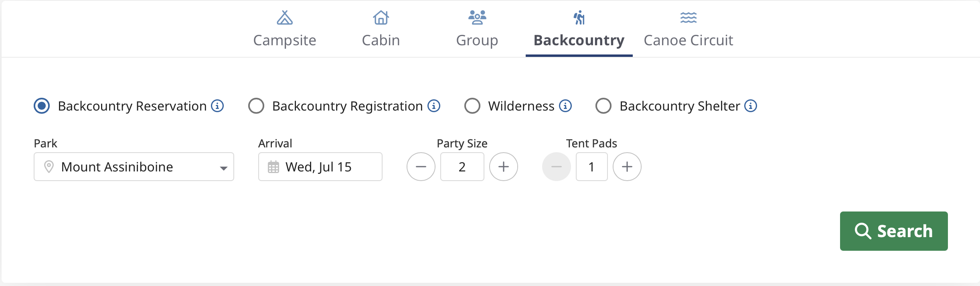Open info icon beside Backcountry Registration
This screenshot has height=286, width=980.
pyautogui.click(x=433, y=106)
